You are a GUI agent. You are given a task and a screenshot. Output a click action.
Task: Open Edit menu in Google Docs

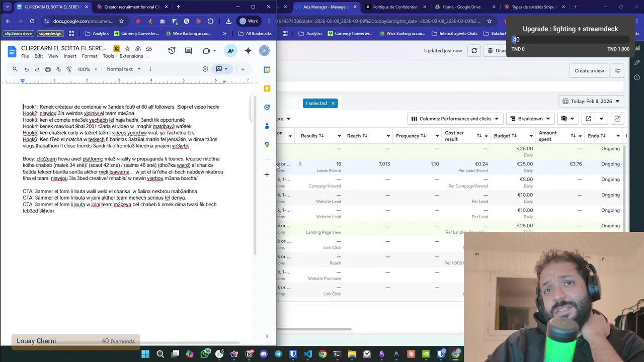(38, 56)
